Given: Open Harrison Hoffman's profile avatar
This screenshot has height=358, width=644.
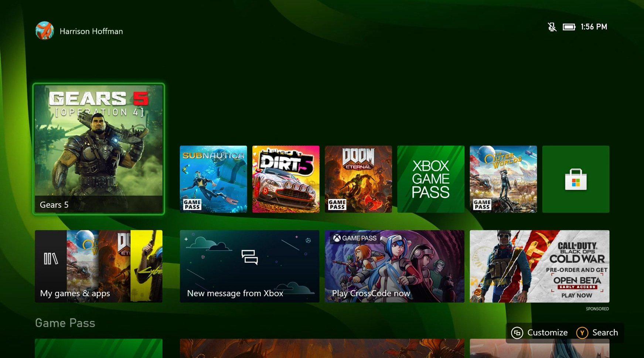Looking at the screenshot, I should pyautogui.click(x=44, y=31).
